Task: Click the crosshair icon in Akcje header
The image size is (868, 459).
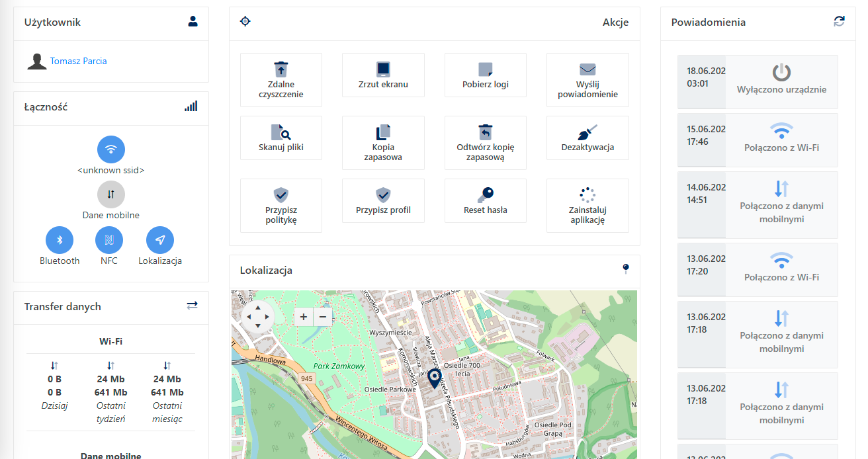Action: [x=245, y=22]
